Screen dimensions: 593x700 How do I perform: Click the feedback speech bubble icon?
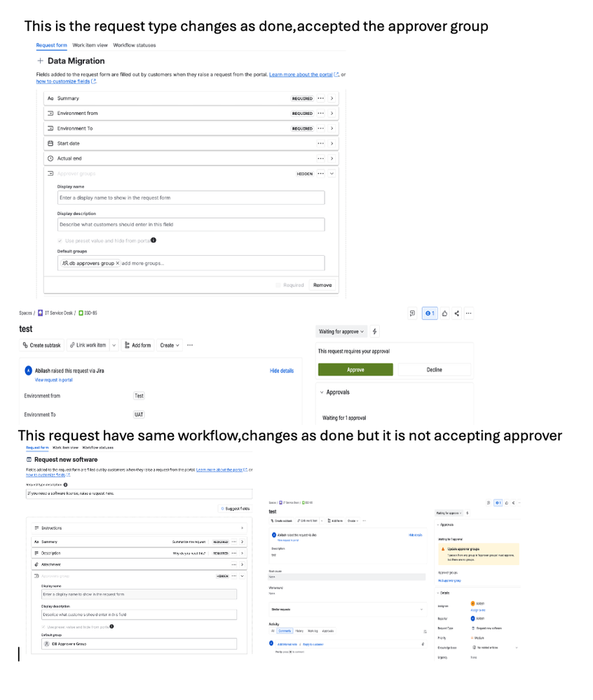coord(413,313)
